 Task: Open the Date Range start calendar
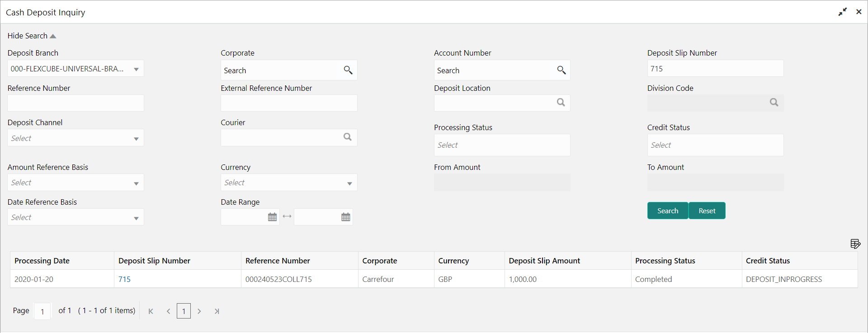272,217
